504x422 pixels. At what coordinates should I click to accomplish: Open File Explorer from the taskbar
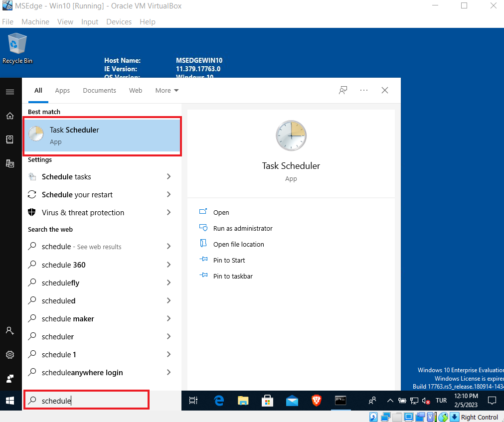(x=243, y=401)
